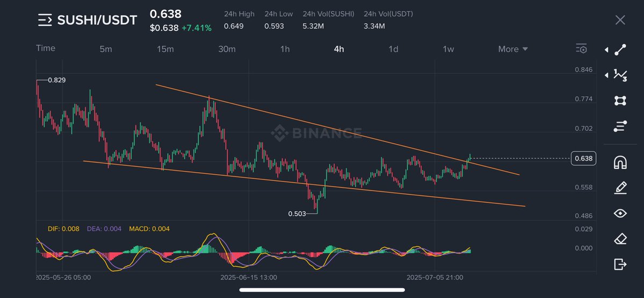This screenshot has height=298, width=644.
Task: Close the chart with the X button
Action: tap(620, 20)
